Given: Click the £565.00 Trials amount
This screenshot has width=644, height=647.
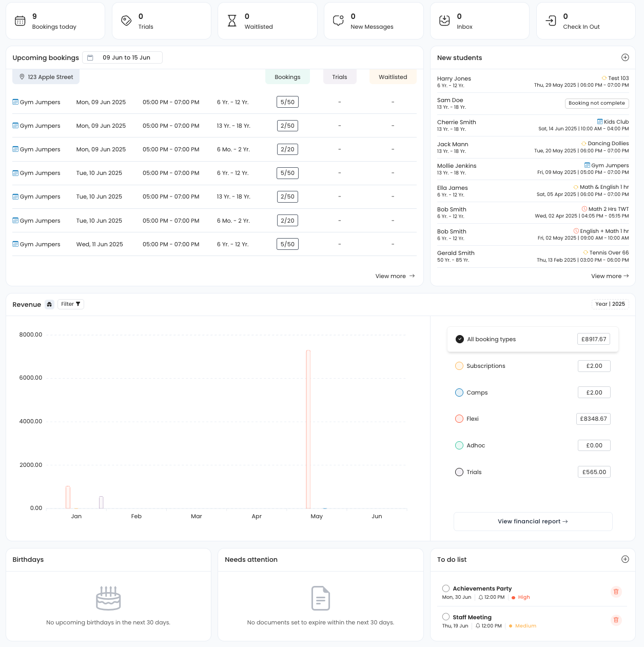Looking at the screenshot, I should coord(594,472).
